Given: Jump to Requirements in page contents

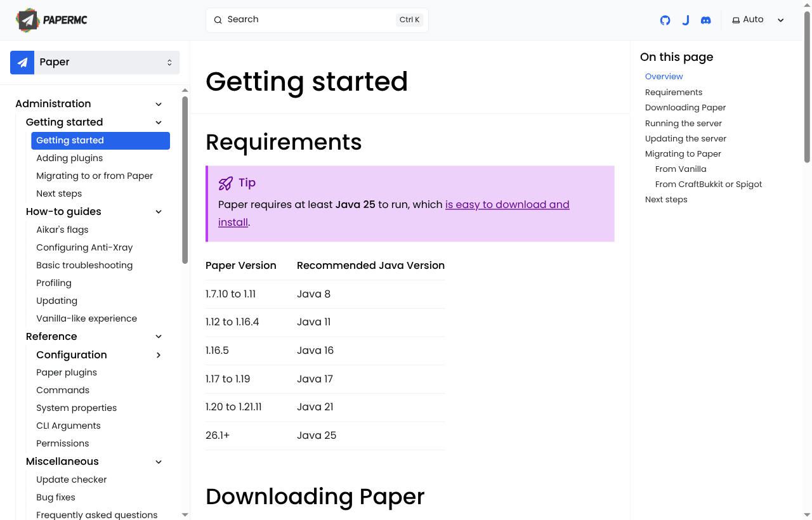Looking at the screenshot, I should coord(674,93).
